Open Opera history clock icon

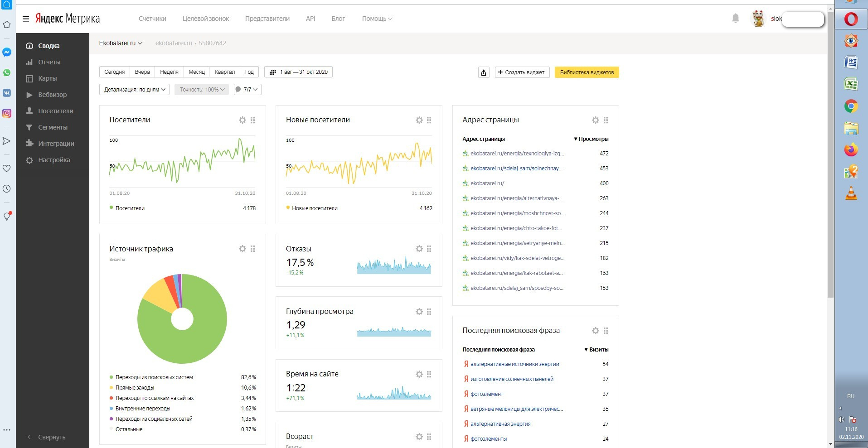click(x=7, y=189)
